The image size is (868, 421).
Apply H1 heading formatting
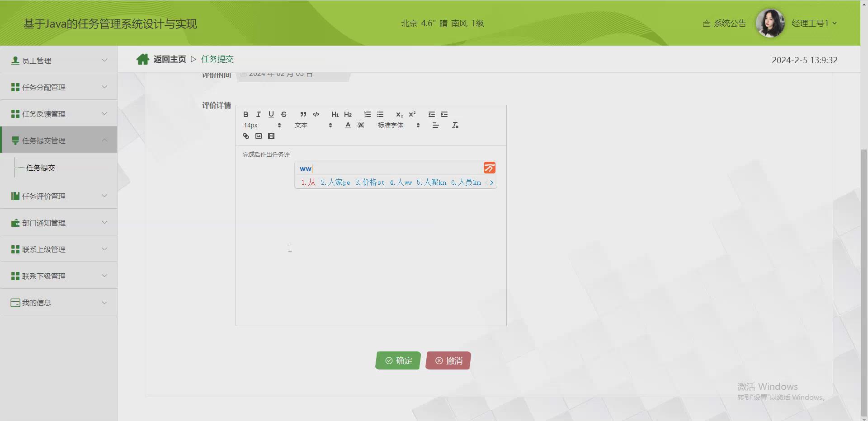click(x=335, y=114)
